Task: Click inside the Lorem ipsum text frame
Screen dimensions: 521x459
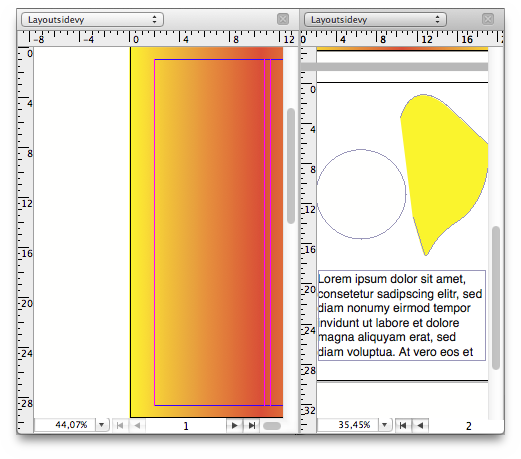Action: pos(402,315)
